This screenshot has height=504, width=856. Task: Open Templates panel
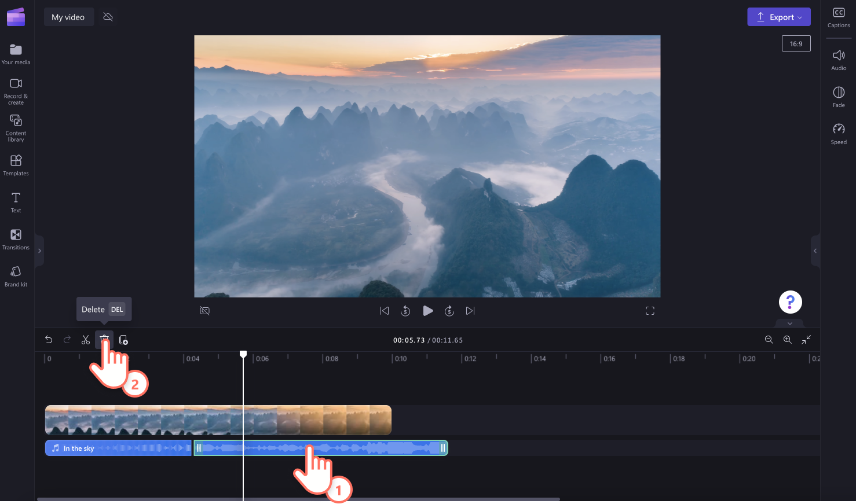pyautogui.click(x=16, y=165)
